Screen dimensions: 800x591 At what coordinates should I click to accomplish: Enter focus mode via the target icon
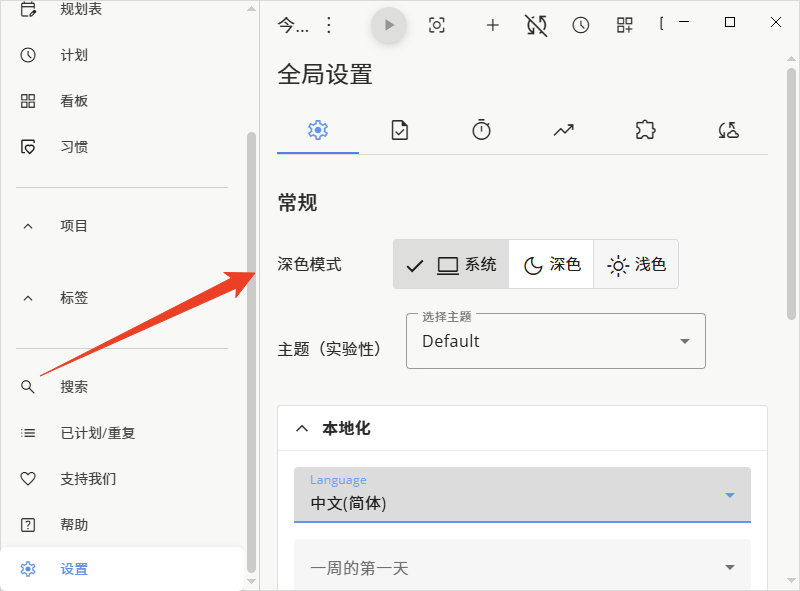pos(437,25)
